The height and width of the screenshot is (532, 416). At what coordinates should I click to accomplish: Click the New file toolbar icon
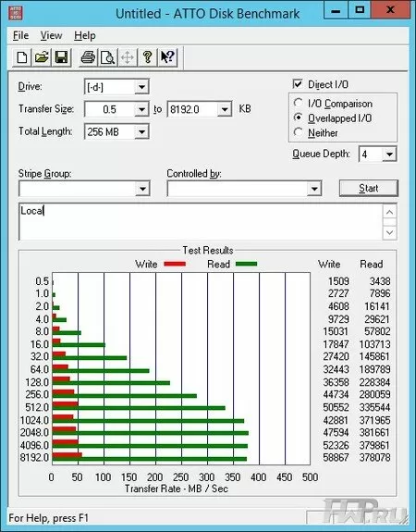point(22,57)
